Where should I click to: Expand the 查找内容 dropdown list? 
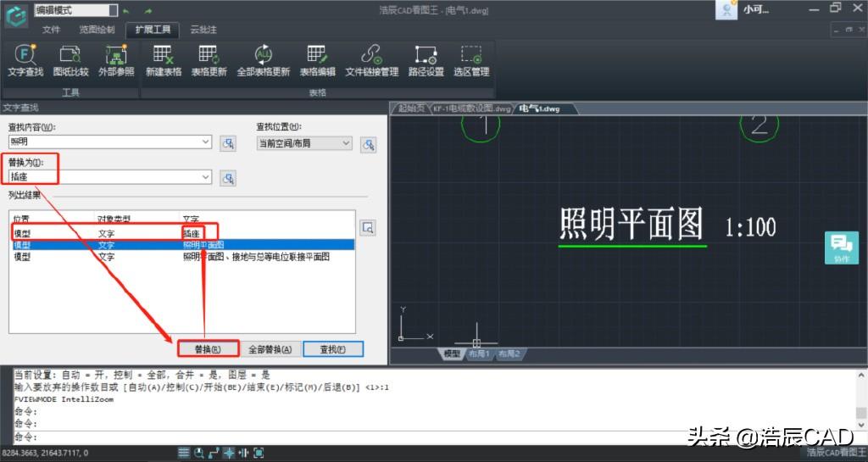click(205, 142)
